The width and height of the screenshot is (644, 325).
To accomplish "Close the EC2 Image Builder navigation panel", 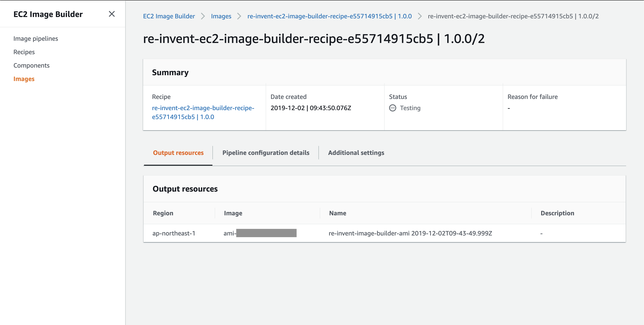I will pyautogui.click(x=112, y=14).
